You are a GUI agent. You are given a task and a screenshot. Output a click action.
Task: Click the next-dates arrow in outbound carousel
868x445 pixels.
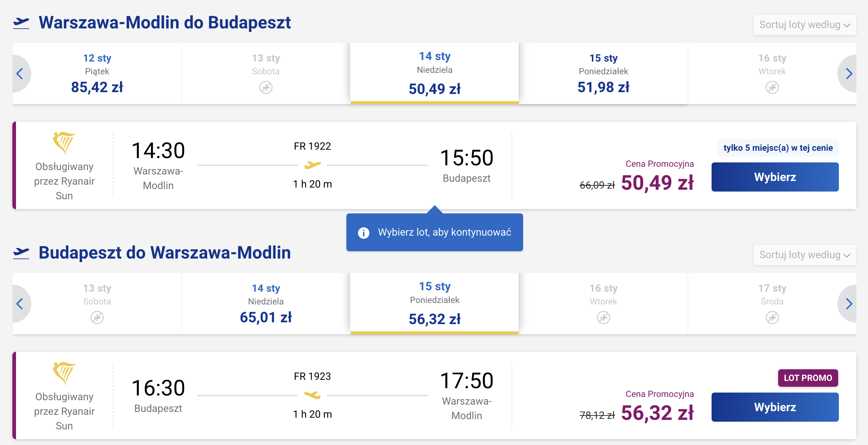coord(848,74)
